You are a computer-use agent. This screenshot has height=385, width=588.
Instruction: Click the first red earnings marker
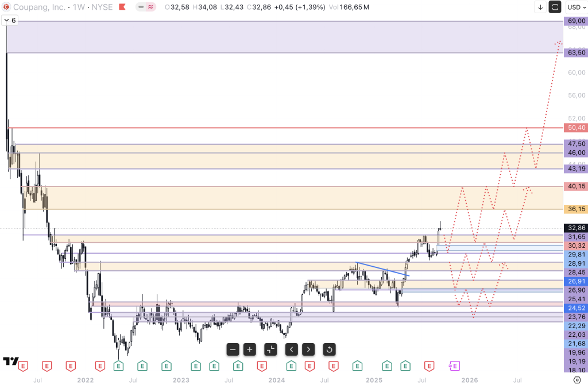point(24,365)
